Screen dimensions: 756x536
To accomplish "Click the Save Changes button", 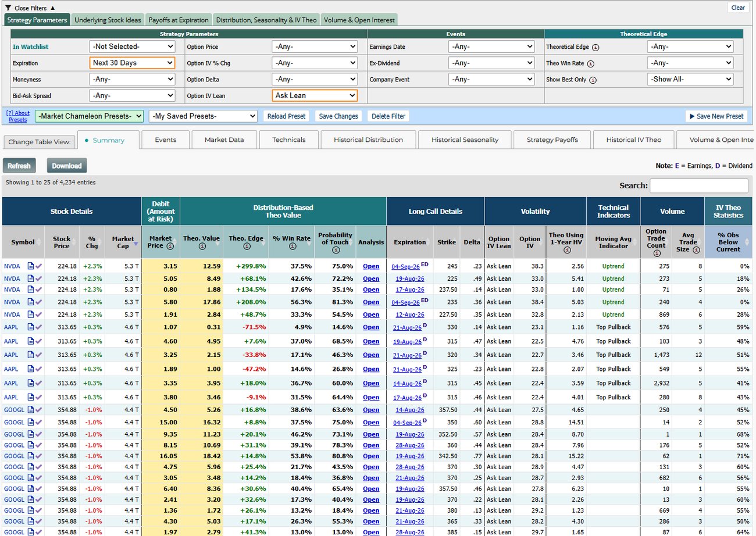I will [x=338, y=116].
